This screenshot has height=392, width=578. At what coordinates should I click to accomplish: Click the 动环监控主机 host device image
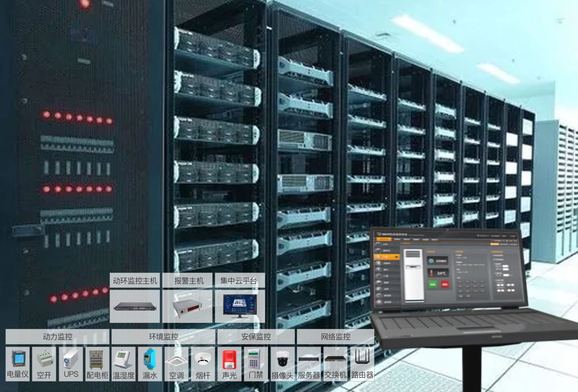[x=135, y=307]
